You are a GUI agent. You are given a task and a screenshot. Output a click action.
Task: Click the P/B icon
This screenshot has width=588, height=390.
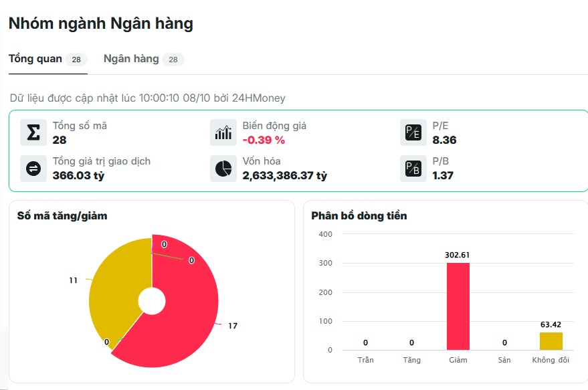(413, 169)
